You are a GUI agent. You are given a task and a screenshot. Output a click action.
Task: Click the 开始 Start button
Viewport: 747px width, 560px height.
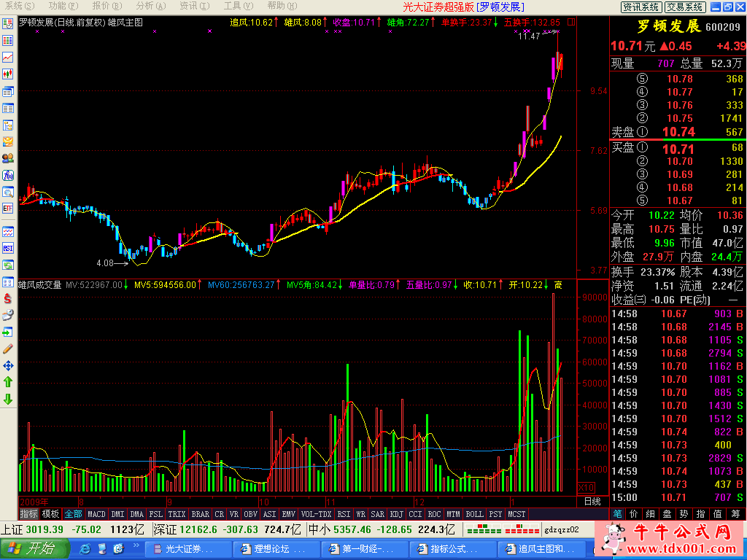point(35,548)
